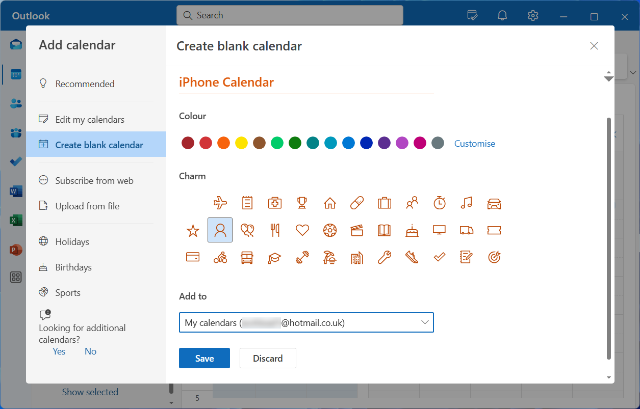Choose the car charm
The image size is (640, 409).
494,203
